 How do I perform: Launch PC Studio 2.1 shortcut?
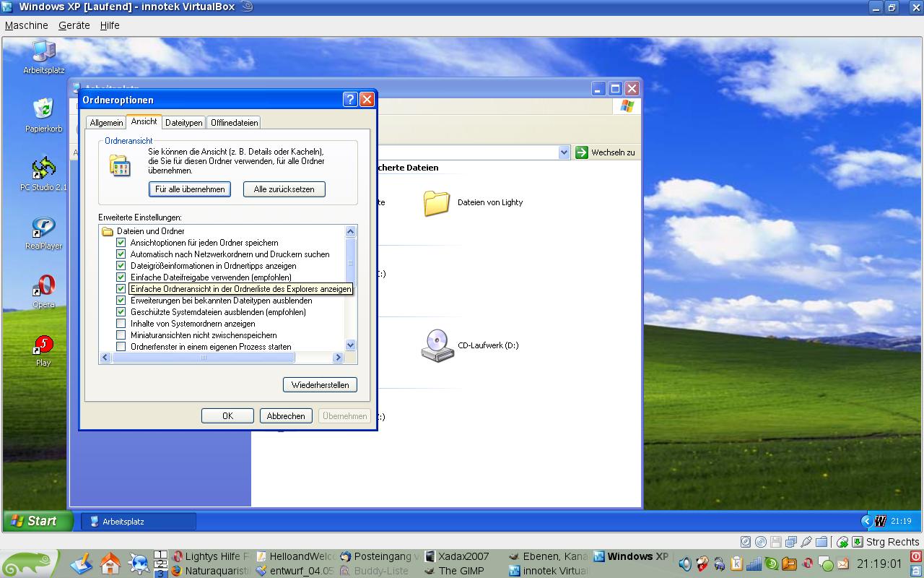[43, 168]
